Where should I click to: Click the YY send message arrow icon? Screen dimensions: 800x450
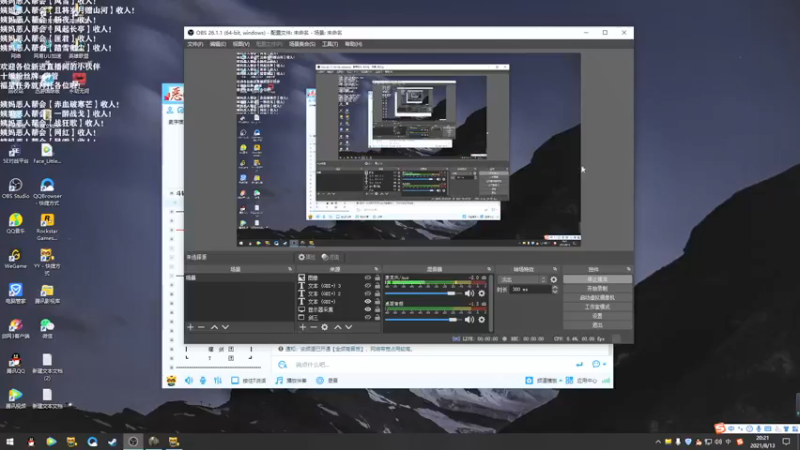pos(579,364)
